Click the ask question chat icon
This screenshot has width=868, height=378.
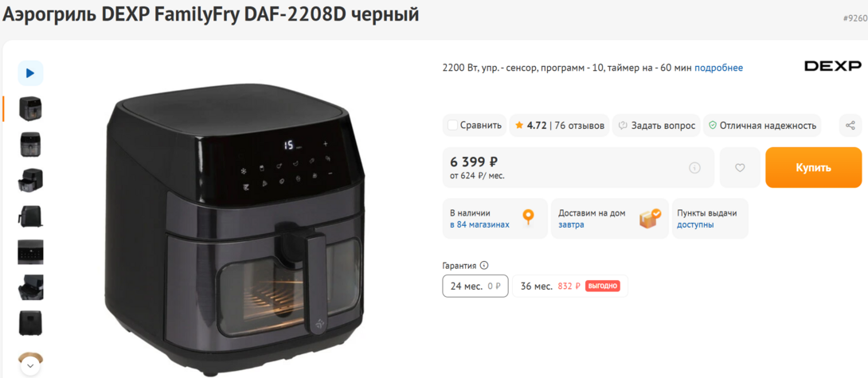tap(622, 126)
